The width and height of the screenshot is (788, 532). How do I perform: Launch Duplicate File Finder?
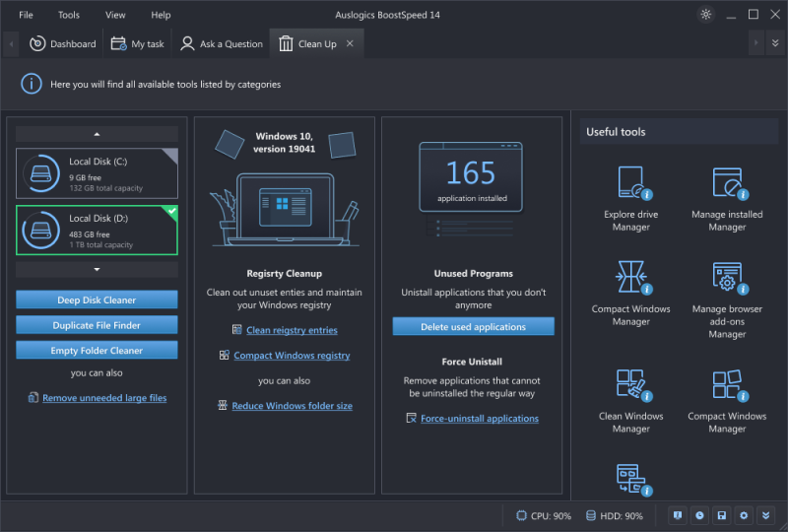(x=97, y=325)
